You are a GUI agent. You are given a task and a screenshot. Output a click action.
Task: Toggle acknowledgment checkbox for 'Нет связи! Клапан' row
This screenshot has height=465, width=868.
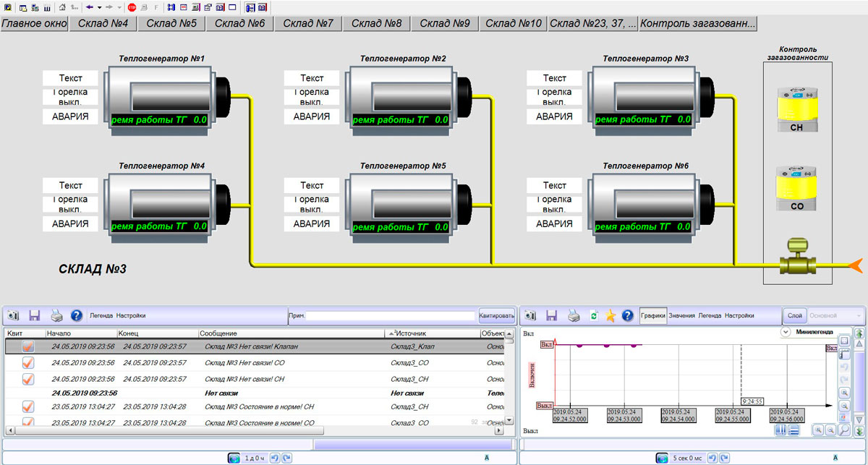click(x=28, y=347)
